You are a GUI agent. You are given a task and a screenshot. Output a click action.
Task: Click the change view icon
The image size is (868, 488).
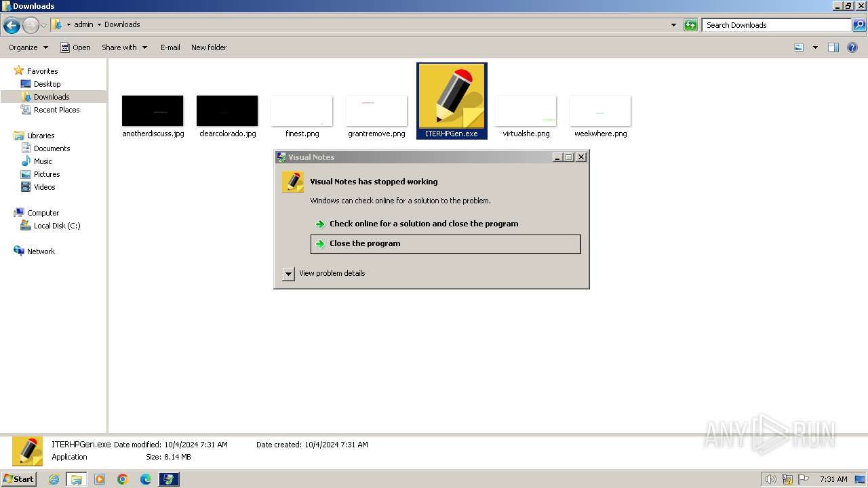pyautogui.click(x=799, y=47)
